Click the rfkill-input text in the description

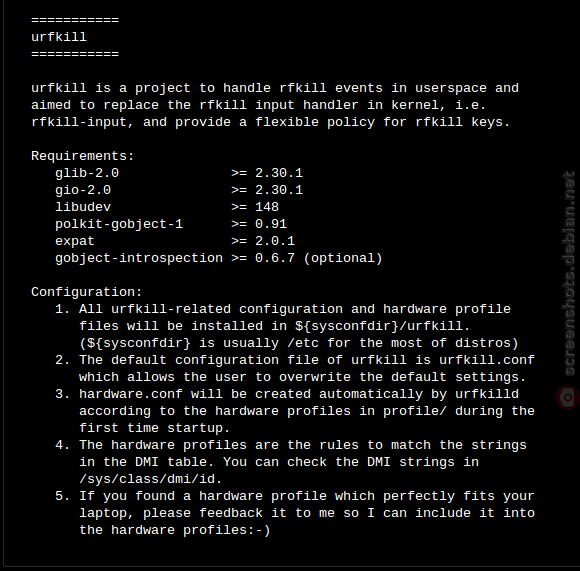(79, 122)
